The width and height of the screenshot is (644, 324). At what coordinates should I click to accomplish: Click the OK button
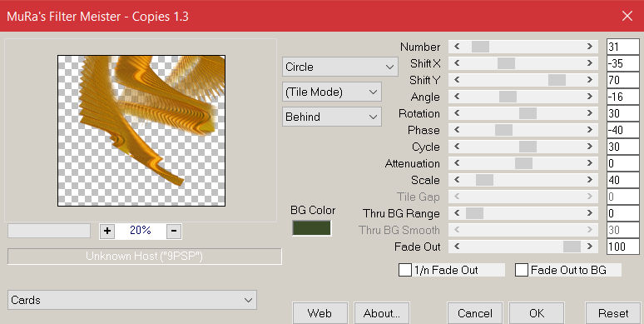click(x=537, y=313)
